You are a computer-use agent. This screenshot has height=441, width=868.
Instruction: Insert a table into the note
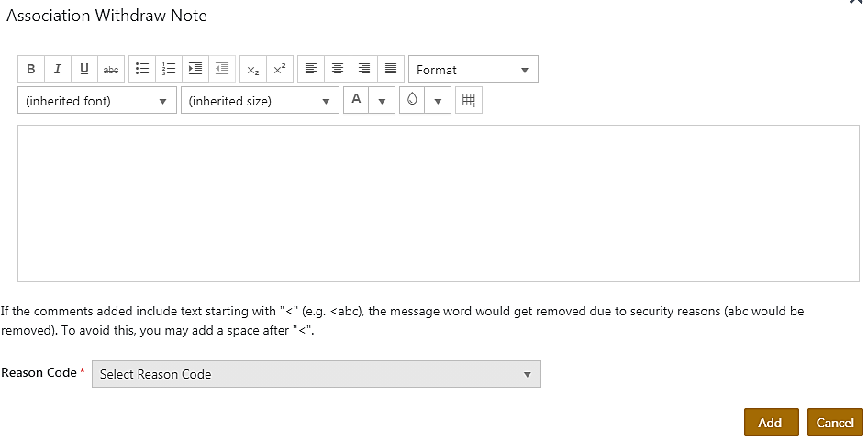tap(469, 101)
